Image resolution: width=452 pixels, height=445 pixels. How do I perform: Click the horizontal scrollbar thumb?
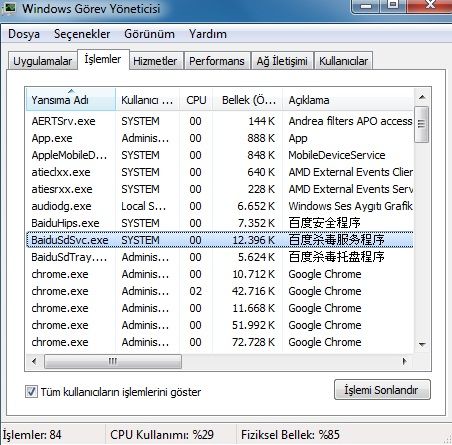pyautogui.click(x=113, y=361)
